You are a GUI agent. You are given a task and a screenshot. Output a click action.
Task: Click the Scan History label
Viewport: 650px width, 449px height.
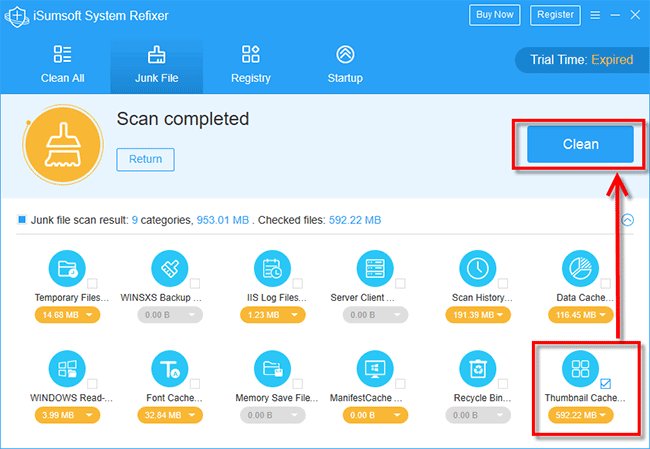coord(482,298)
